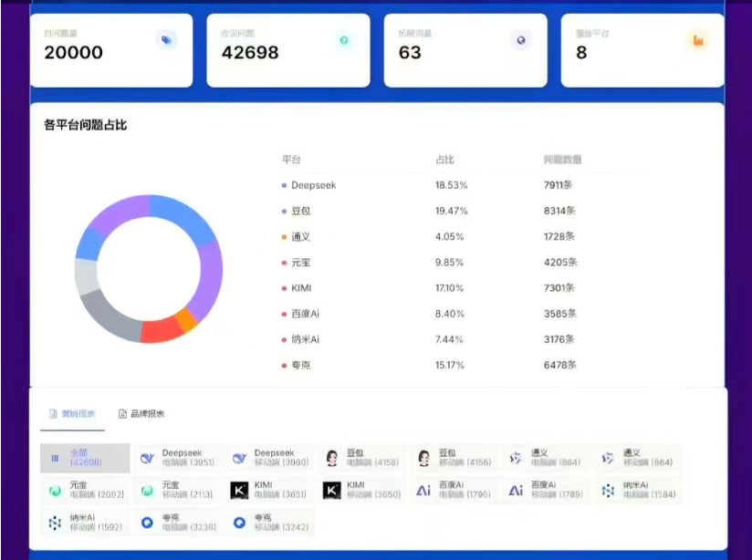Click the 3176条 question count
The image size is (752, 560).
click(x=559, y=339)
